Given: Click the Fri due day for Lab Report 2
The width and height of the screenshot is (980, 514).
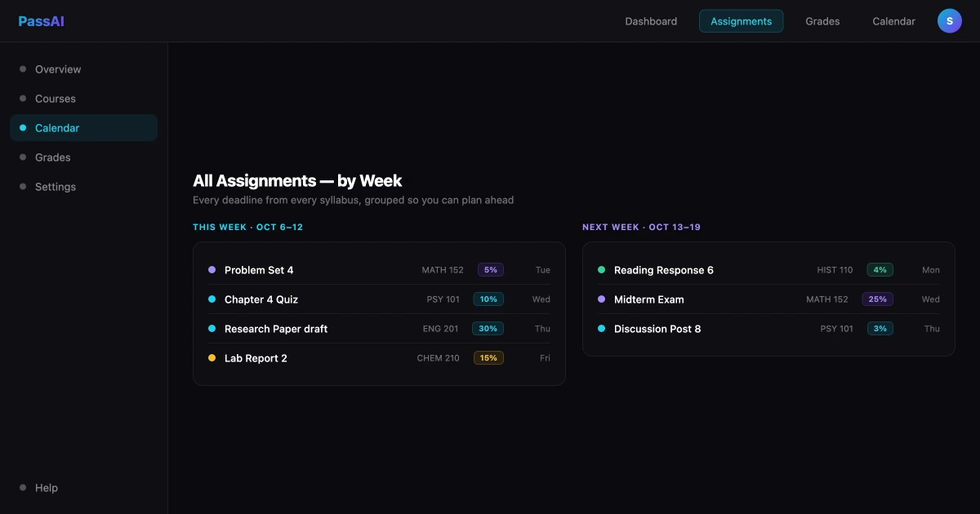Looking at the screenshot, I should click(545, 358).
